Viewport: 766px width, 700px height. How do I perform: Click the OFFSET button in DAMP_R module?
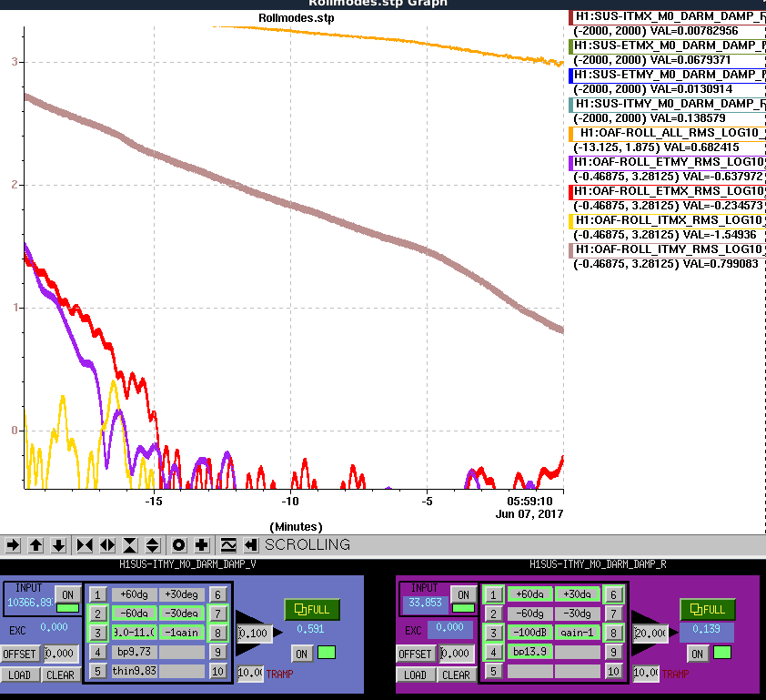pyautogui.click(x=415, y=654)
